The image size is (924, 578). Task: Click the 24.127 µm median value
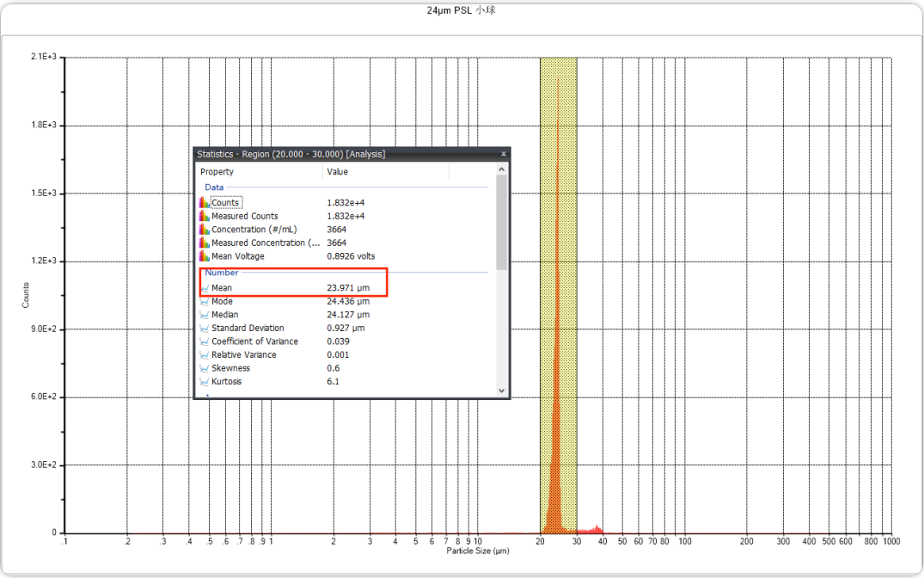(x=348, y=315)
